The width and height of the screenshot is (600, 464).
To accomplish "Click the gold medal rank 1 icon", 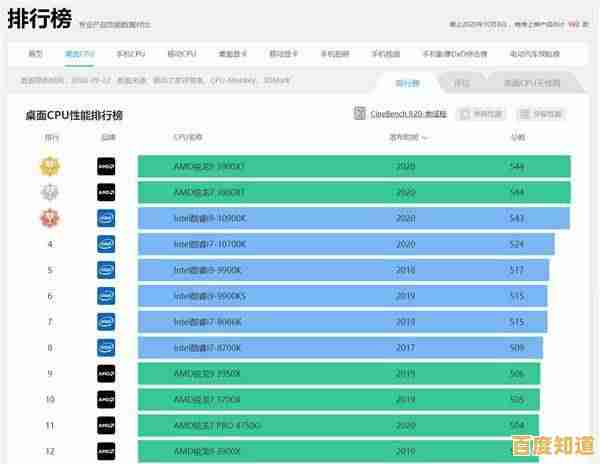I will 49,166.
